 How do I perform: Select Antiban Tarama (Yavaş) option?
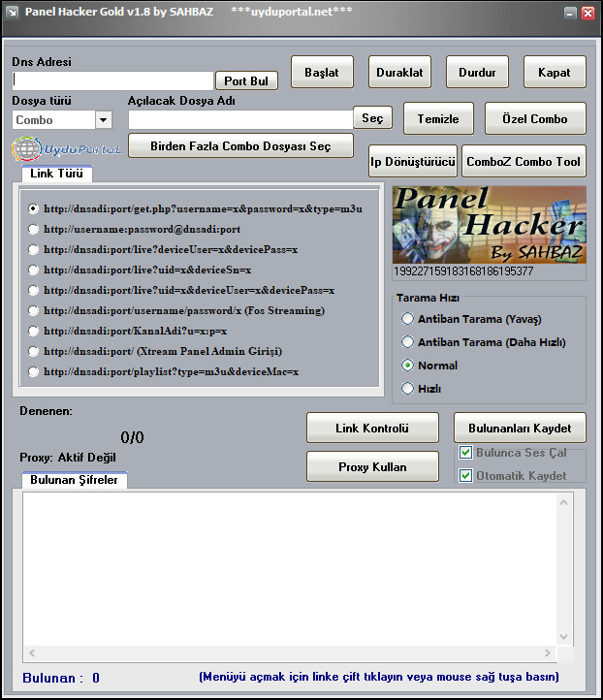408,319
